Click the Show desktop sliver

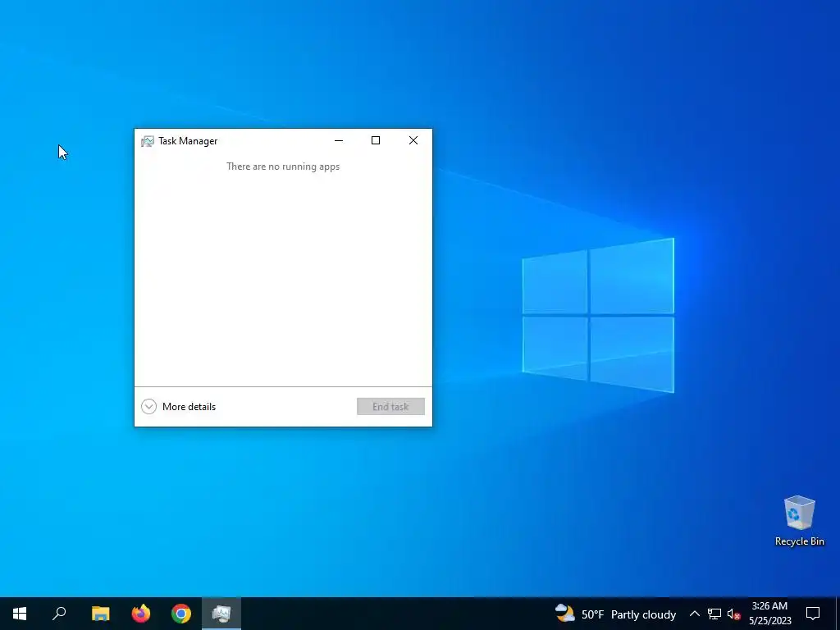pos(838,614)
